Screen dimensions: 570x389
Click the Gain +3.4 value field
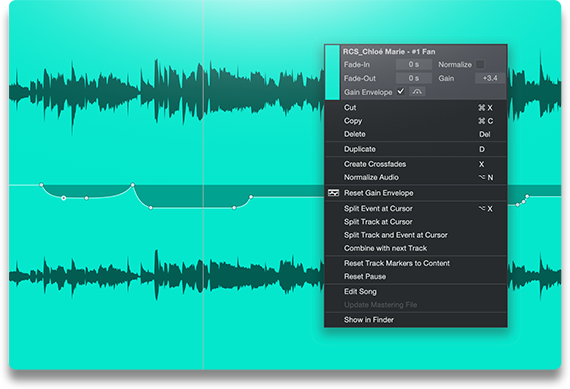490,78
